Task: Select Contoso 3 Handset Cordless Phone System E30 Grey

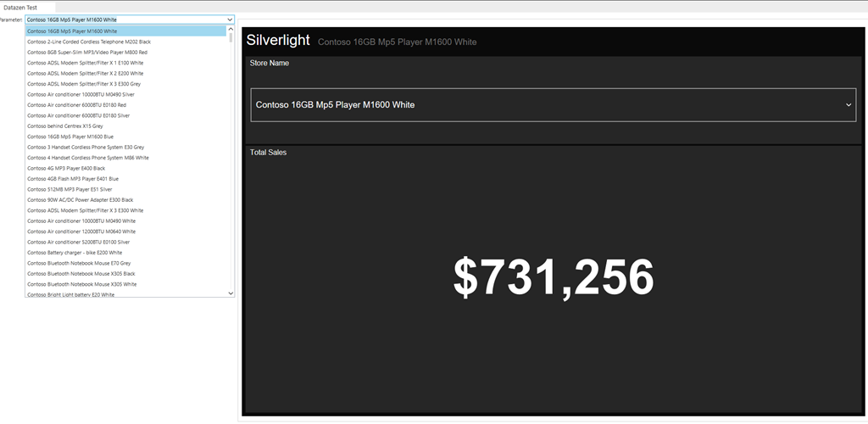Action: point(85,147)
